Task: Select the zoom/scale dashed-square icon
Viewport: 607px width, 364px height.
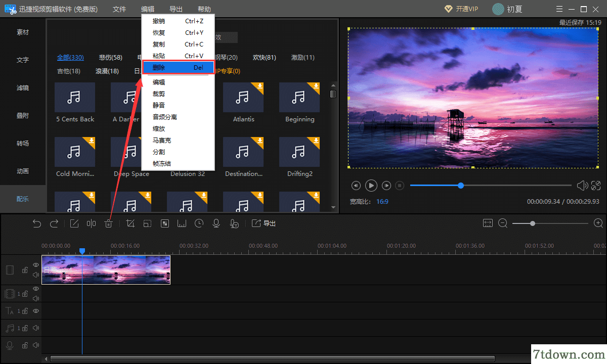Action: pyautogui.click(x=147, y=223)
